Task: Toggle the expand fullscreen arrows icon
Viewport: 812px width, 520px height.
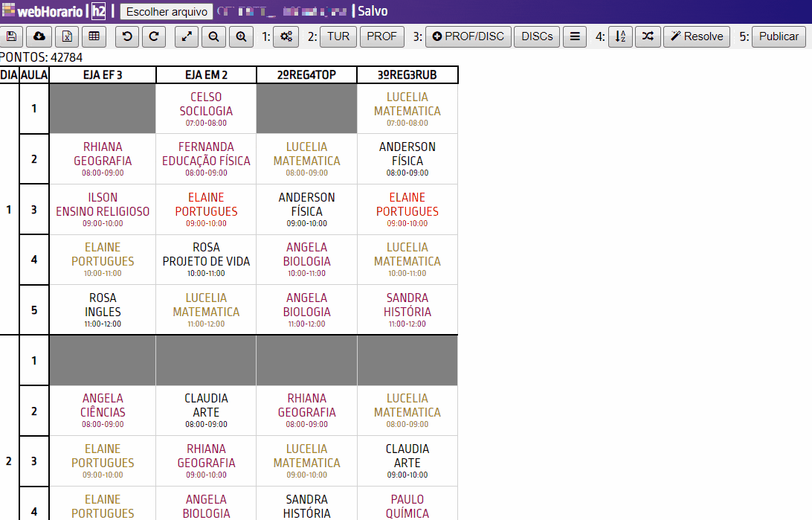Action: [x=187, y=36]
